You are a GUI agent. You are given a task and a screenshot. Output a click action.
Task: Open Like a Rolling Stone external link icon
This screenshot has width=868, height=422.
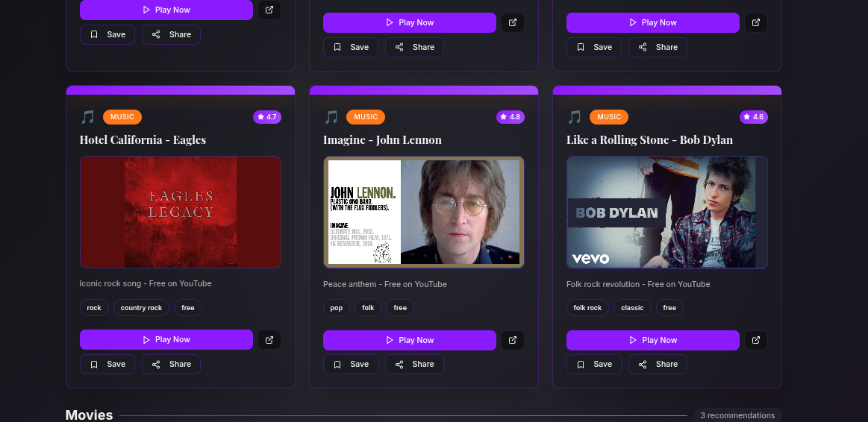coord(755,340)
